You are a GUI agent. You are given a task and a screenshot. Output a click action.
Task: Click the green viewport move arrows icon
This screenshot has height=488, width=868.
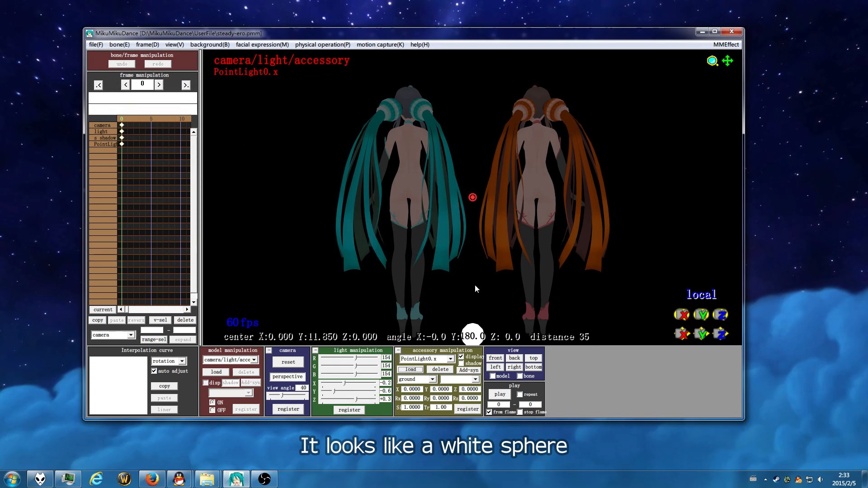coord(727,61)
